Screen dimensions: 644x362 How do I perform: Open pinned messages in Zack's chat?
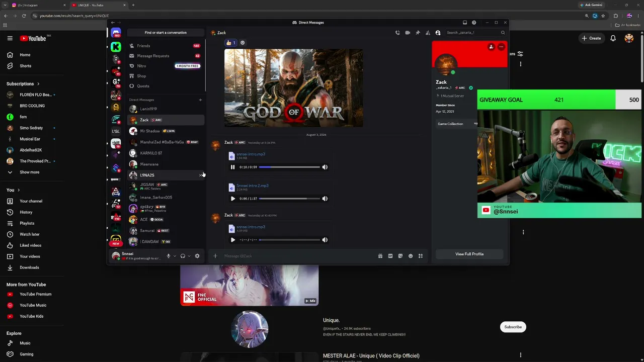click(418, 33)
